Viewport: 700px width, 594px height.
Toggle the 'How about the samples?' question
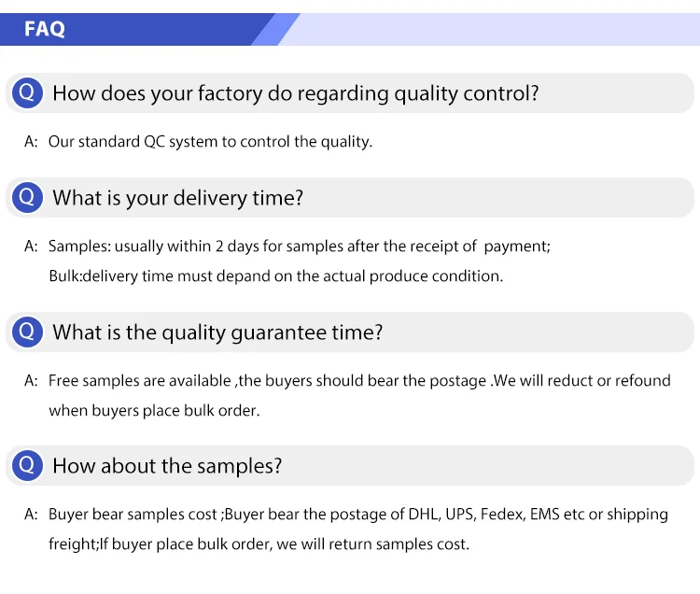[167, 466]
